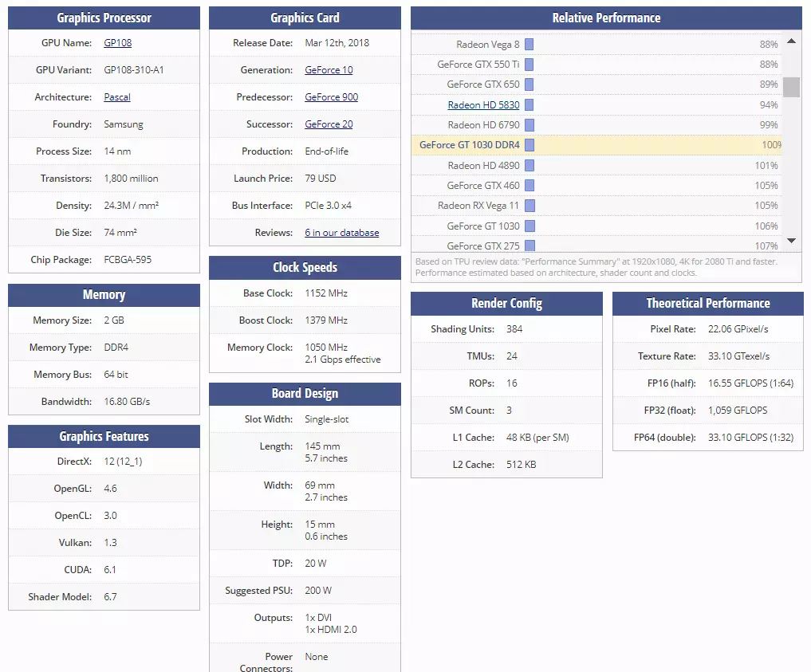Open the GeForce 20 successor link

pyautogui.click(x=329, y=124)
